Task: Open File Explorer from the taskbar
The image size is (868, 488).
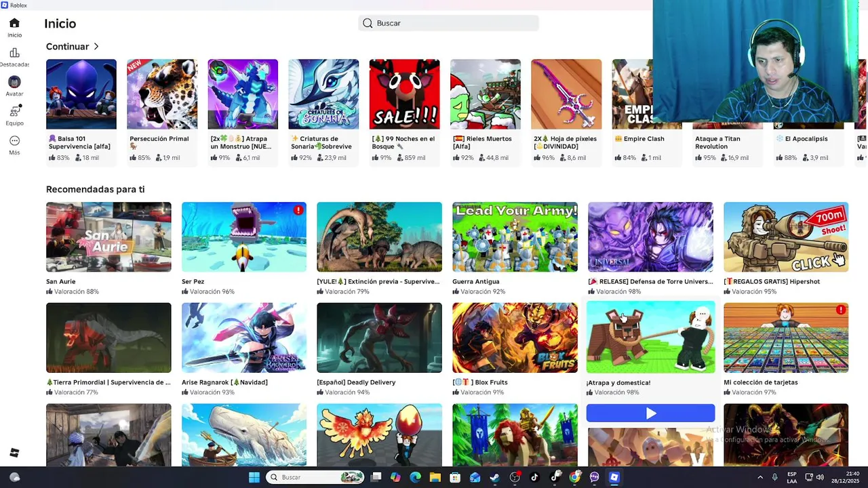Action: 435,477
